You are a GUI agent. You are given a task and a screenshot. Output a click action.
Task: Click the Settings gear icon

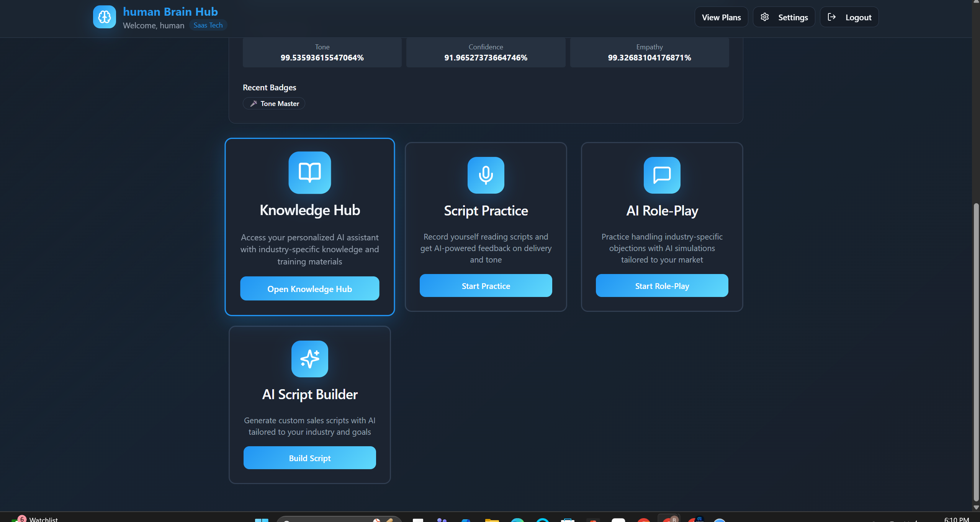coord(764,17)
